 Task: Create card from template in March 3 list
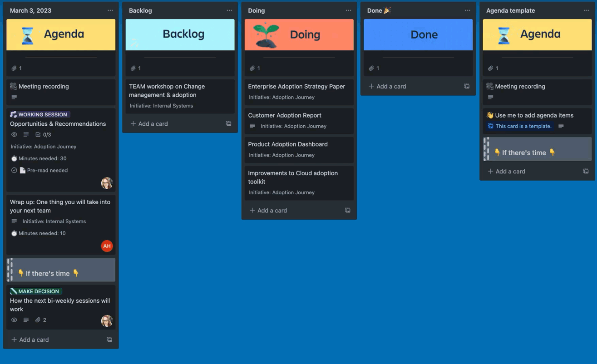(109, 339)
